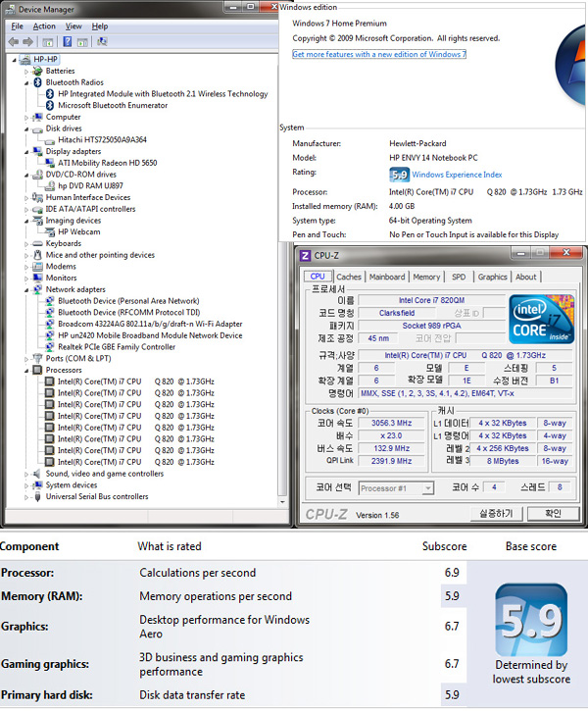Viewport: 588px width, 711px height.
Task: Select HP Integrated Module with Bluetooth 2.1 entry
Action: point(163,94)
